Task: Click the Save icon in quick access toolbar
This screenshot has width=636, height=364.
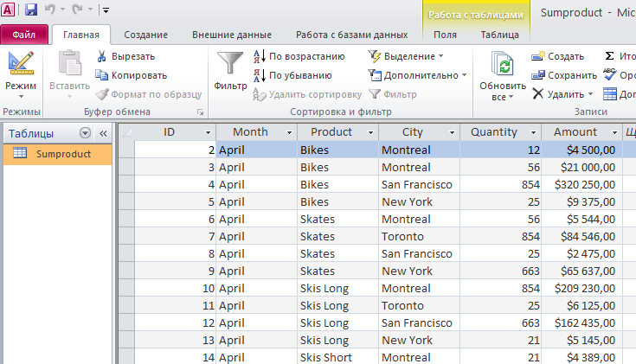Action: click(x=31, y=10)
